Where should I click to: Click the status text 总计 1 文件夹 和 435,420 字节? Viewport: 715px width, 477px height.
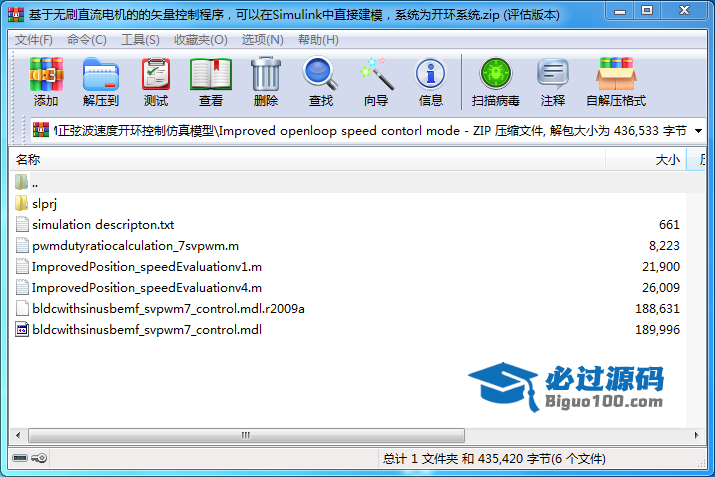[x=466, y=458]
